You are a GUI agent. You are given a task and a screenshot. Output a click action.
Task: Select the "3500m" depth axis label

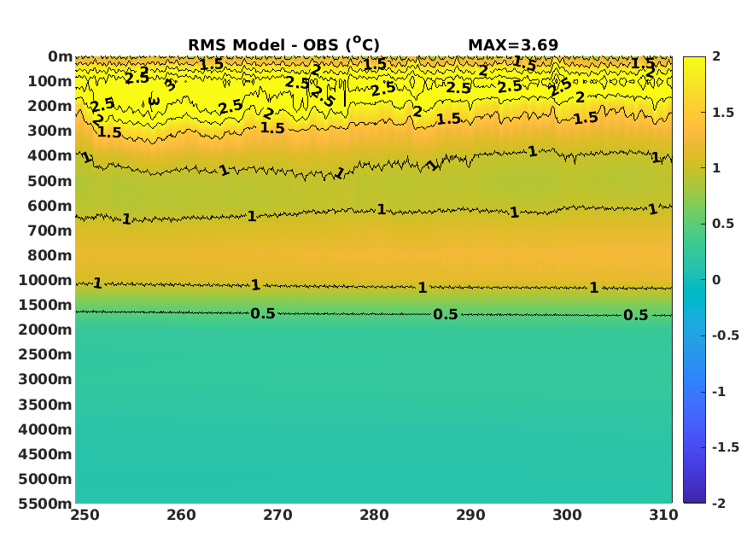[x=45, y=405]
